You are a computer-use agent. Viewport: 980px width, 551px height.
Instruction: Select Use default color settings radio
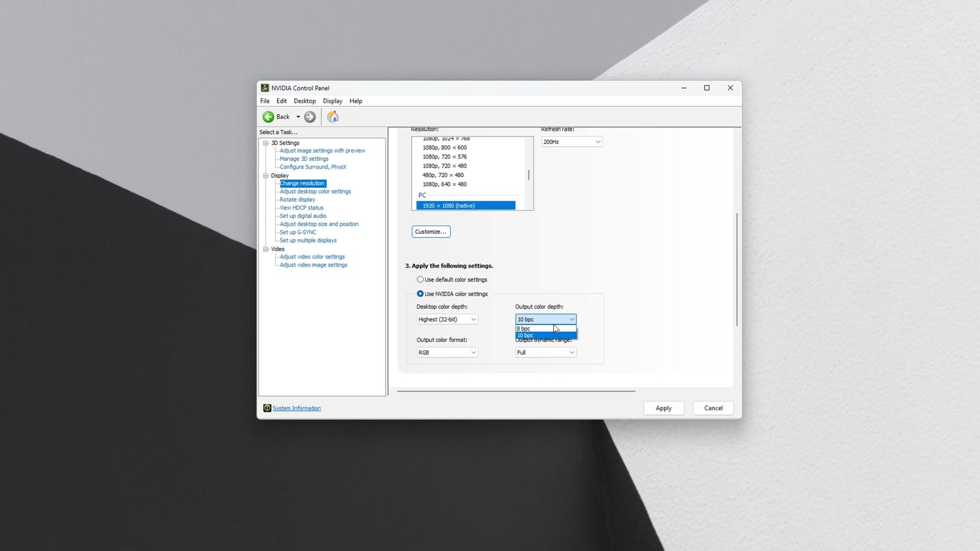[420, 280]
